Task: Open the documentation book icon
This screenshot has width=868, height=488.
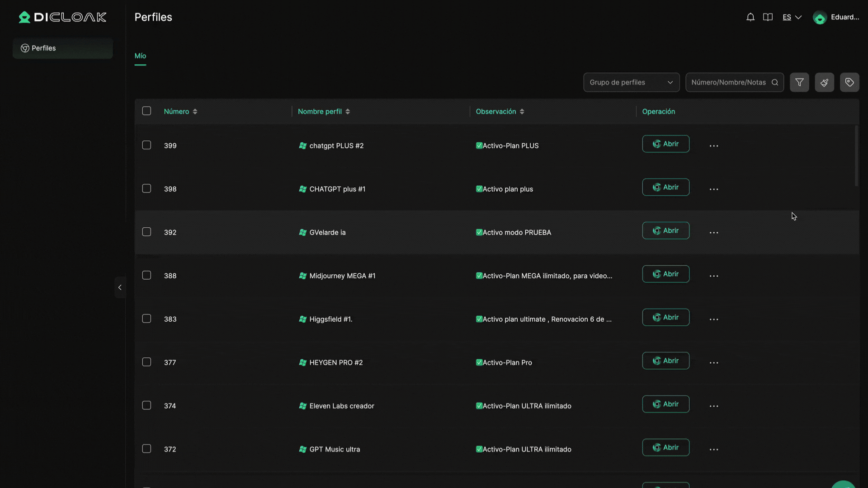Action: [768, 17]
